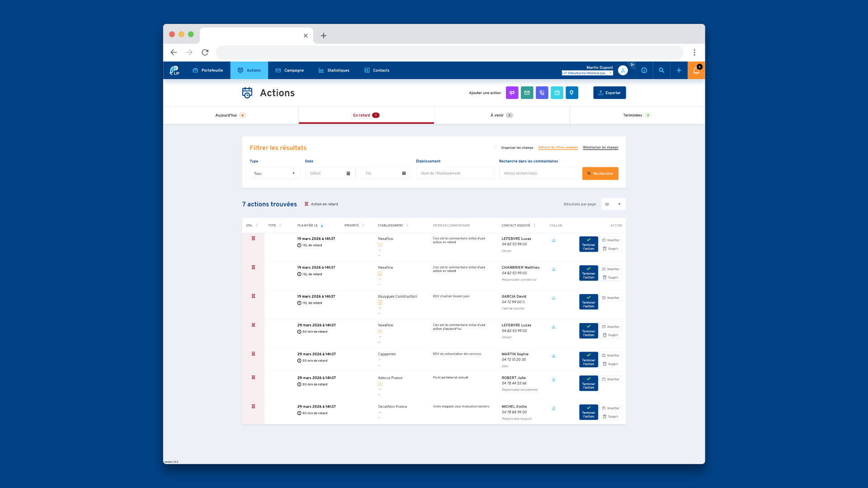Open the Contacts section in the navbar
Image resolution: width=868 pixels, height=488 pixels.
[377, 70]
